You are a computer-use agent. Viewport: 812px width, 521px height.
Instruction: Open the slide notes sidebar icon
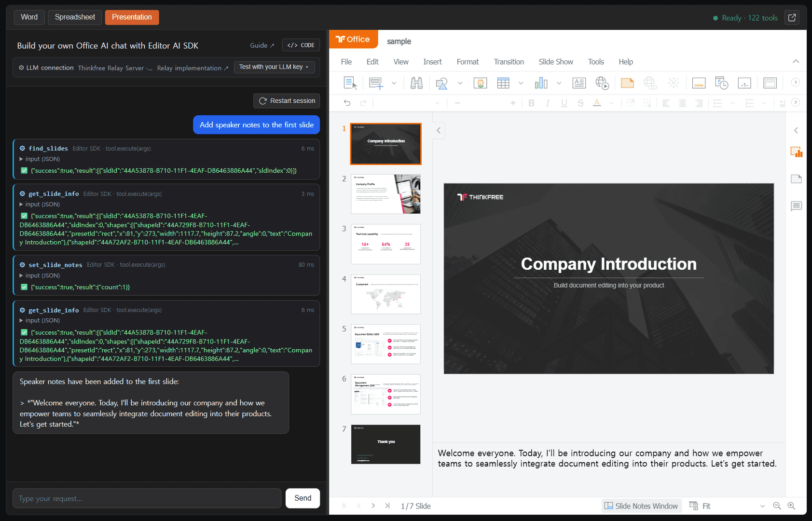[x=797, y=179]
